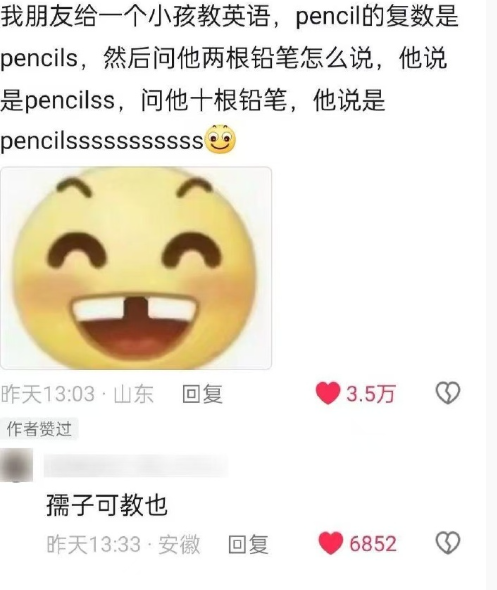This screenshot has height=590, width=497.
Task: Open the toothy smiley image attachment
Action: point(136,268)
